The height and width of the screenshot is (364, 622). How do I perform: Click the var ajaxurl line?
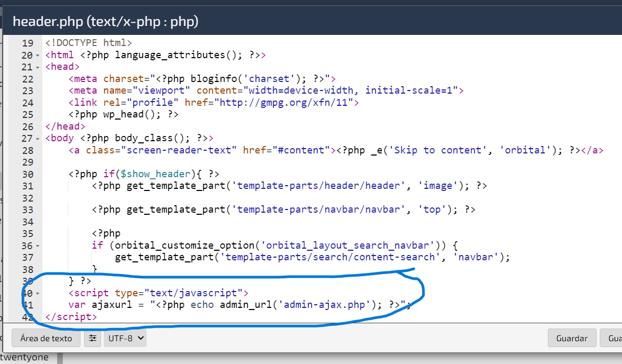coord(239,305)
